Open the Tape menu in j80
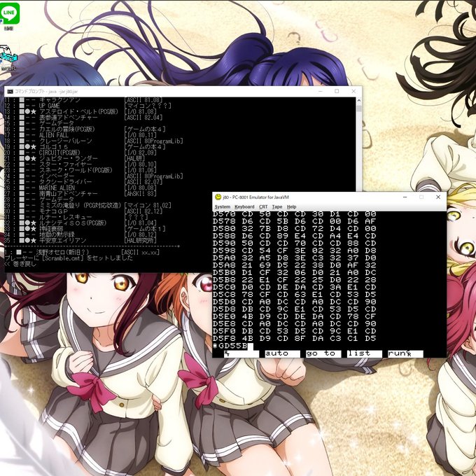Screen dimensions: 476x476 (x=277, y=206)
